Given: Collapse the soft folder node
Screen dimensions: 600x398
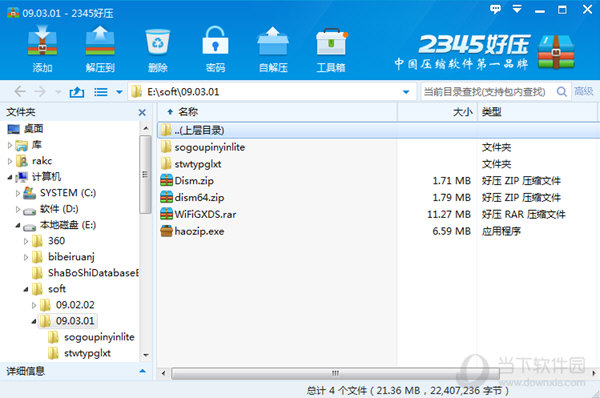Looking at the screenshot, I should (26, 289).
